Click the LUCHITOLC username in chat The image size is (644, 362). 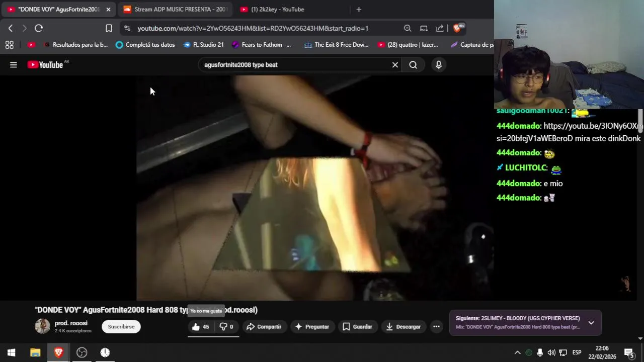(526, 168)
